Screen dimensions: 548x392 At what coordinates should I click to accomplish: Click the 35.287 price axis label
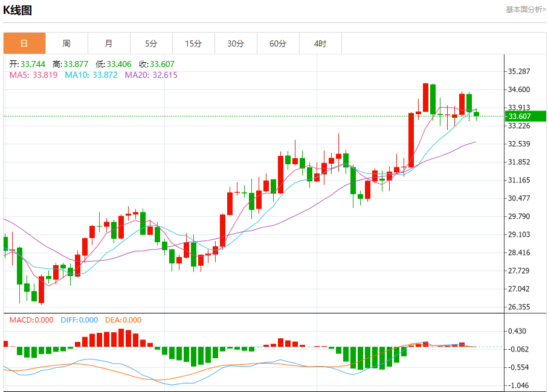pyautogui.click(x=519, y=71)
